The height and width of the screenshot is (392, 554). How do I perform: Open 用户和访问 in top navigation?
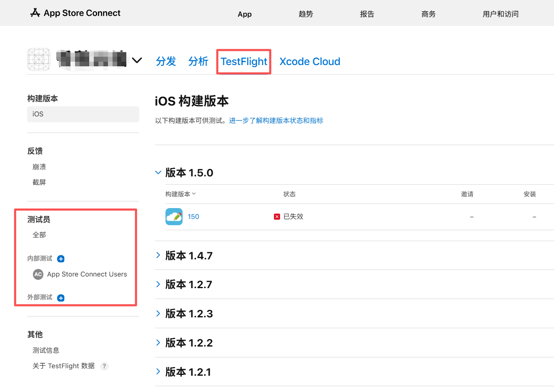click(x=500, y=14)
